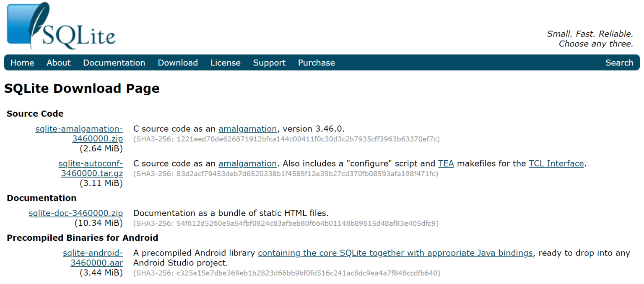This screenshot has width=644, height=284.
Task: Open the core SQLite Java bindings link
Action: click(x=396, y=253)
